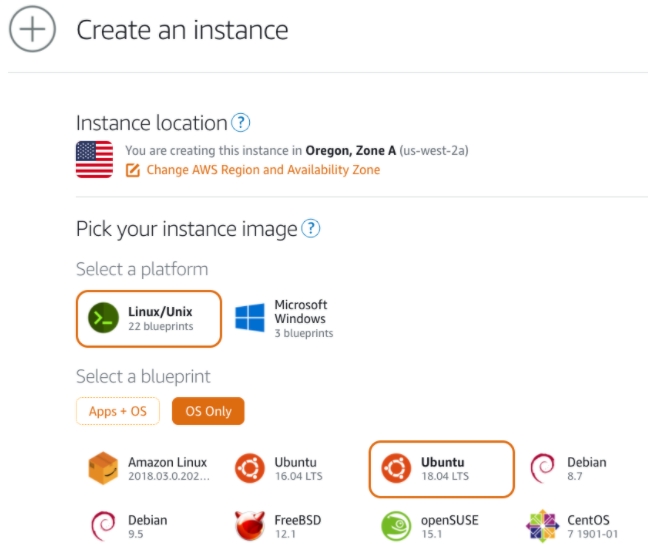Choose the Ubuntu 18.04 LTS blueprint

pos(441,469)
